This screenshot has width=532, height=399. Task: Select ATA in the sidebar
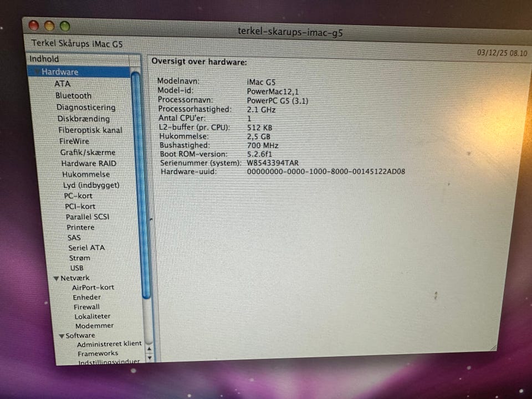pyautogui.click(x=63, y=84)
